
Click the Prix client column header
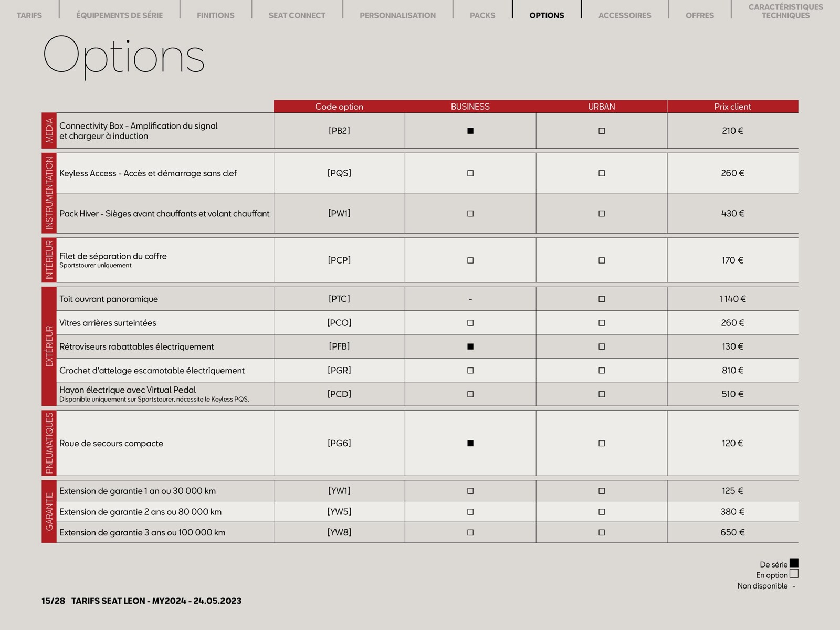coord(733,107)
